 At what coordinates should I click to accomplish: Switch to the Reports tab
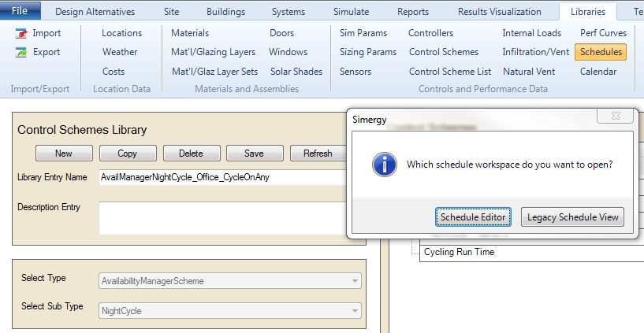tap(413, 12)
